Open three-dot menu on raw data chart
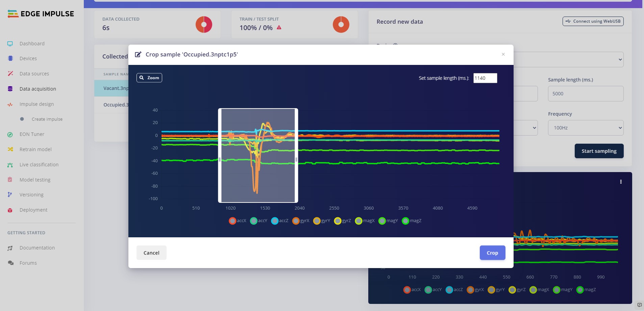The width and height of the screenshot is (644, 311). pyautogui.click(x=621, y=182)
